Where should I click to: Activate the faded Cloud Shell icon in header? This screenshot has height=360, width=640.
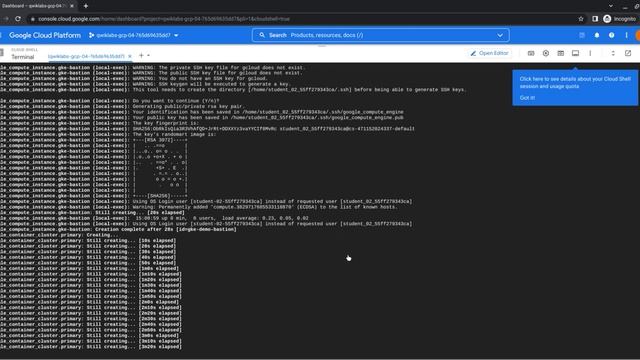point(582,36)
